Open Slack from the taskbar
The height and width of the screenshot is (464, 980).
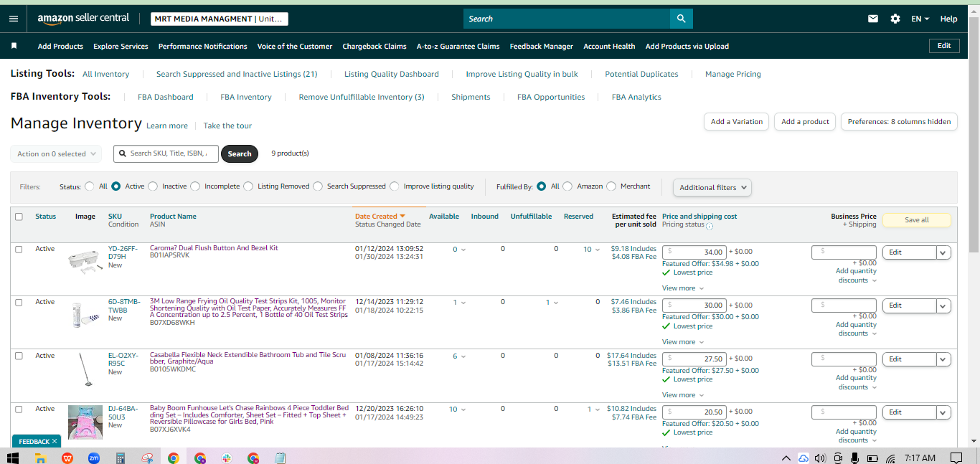pos(226,458)
